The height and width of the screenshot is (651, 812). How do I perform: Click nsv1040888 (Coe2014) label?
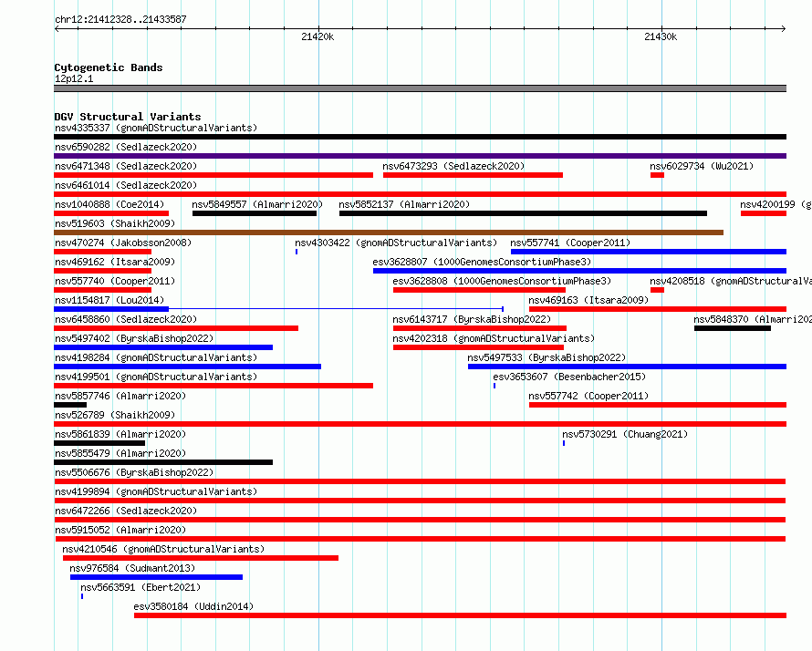pyautogui.click(x=109, y=204)
